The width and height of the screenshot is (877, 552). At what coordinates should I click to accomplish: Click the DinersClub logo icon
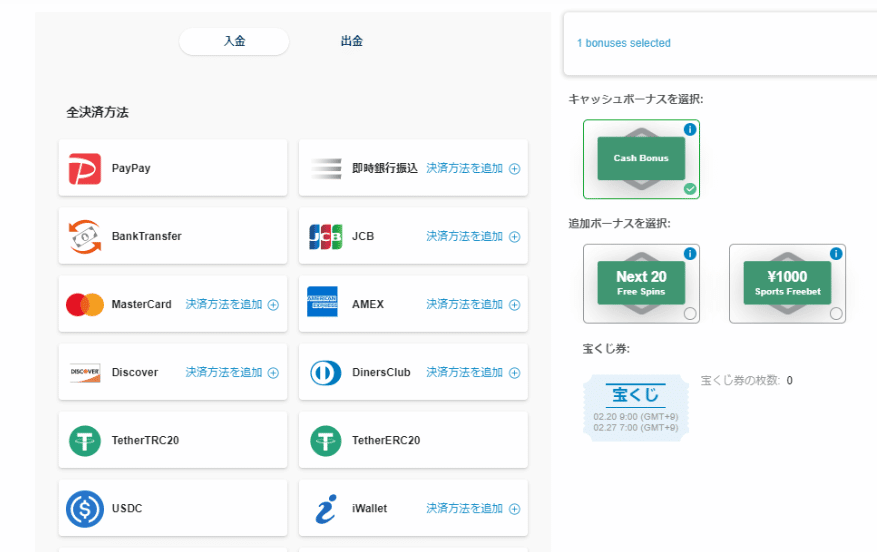pyautogui.click(x=326, y=372)
